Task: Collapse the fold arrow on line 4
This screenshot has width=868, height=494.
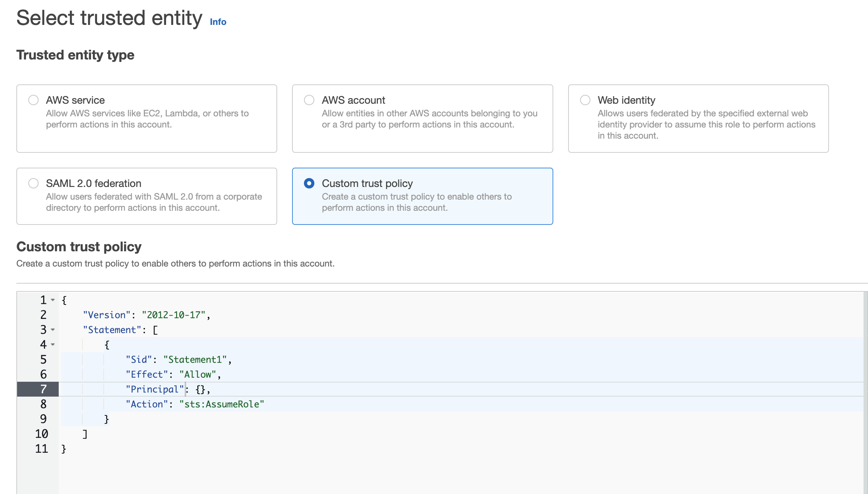Action: point(53,345)
